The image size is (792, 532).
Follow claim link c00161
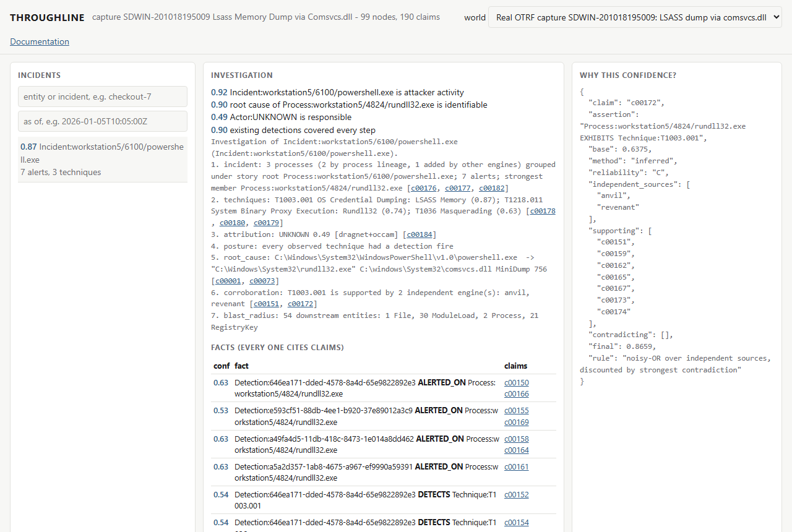tap(517, 467)
